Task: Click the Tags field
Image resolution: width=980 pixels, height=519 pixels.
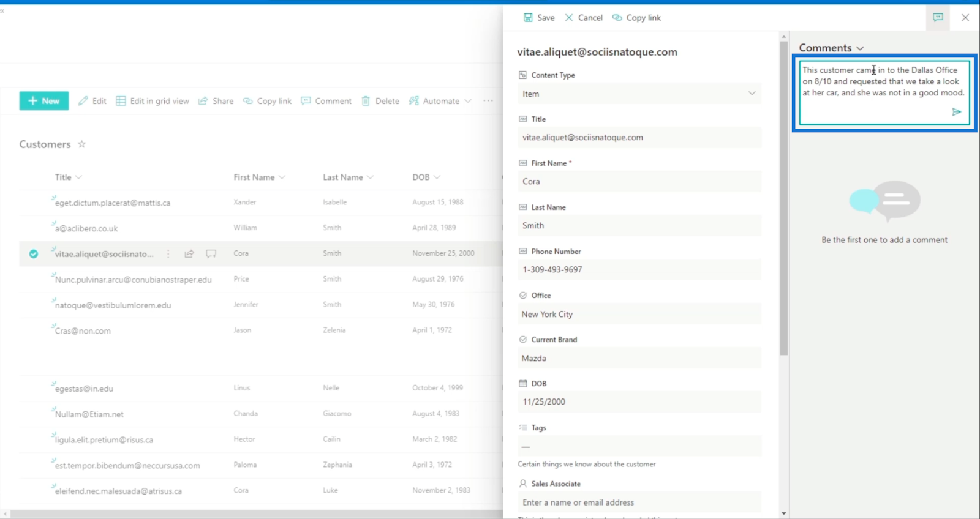Action: pyautogui.click(x=639, y=446)
